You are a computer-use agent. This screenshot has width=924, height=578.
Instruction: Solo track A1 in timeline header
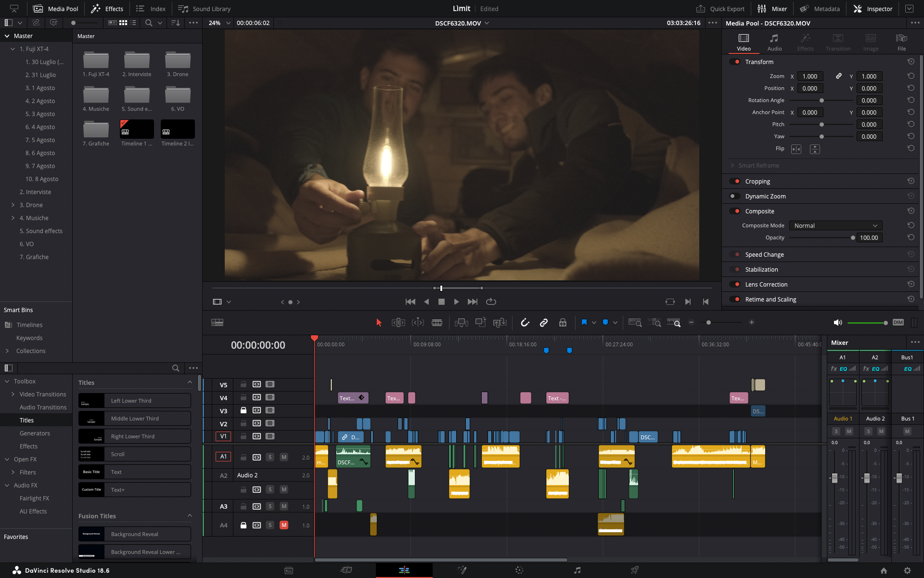pyautogui.click(x=270, y=457)
